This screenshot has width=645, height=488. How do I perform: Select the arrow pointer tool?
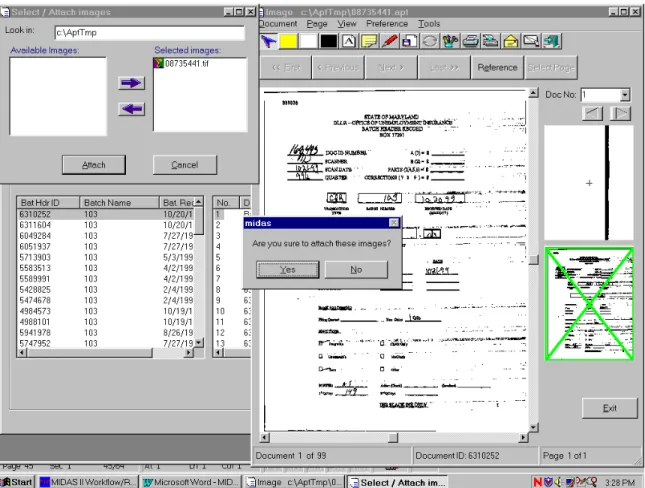268,41
